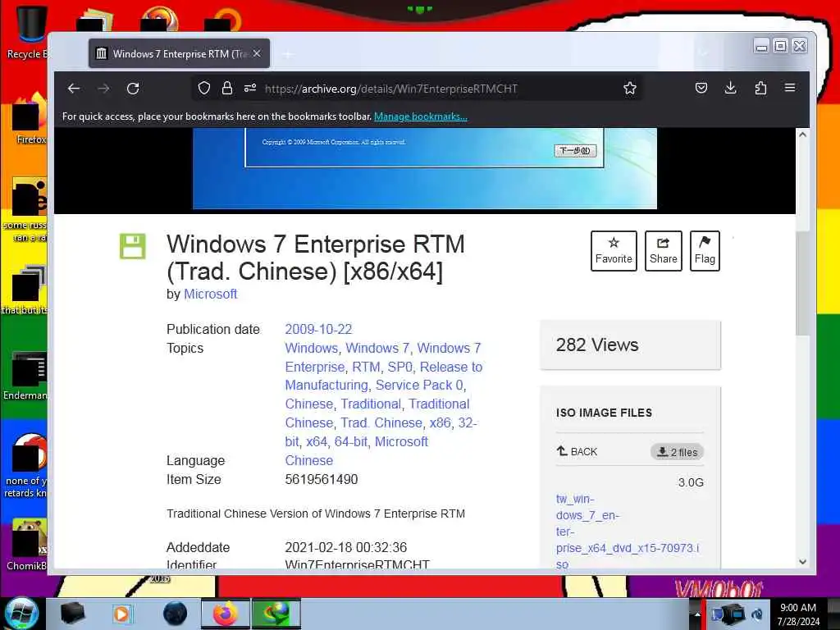Open the Service Pack 0 topic link
Screen dimensions: 840x630
[419, 386]
